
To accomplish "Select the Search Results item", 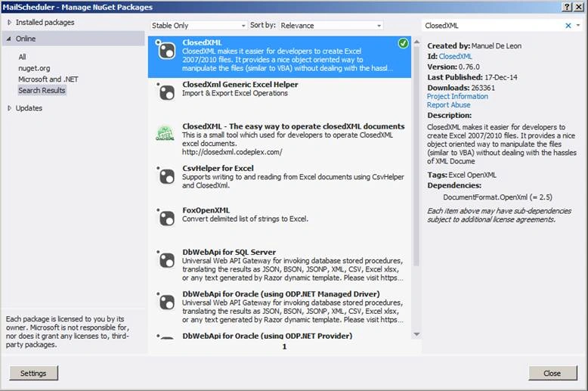I will 42,91.
